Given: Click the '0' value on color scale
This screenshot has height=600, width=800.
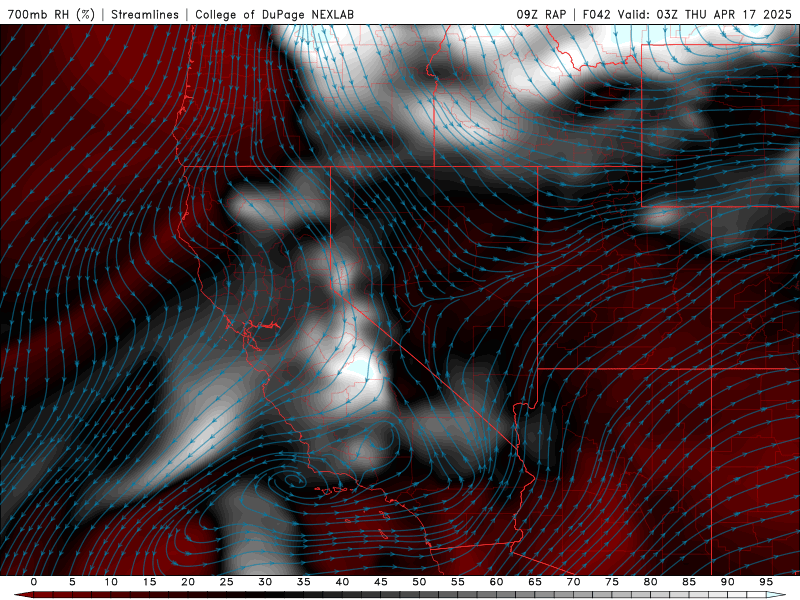Looking at the screenshot, I should pos(34,582).
